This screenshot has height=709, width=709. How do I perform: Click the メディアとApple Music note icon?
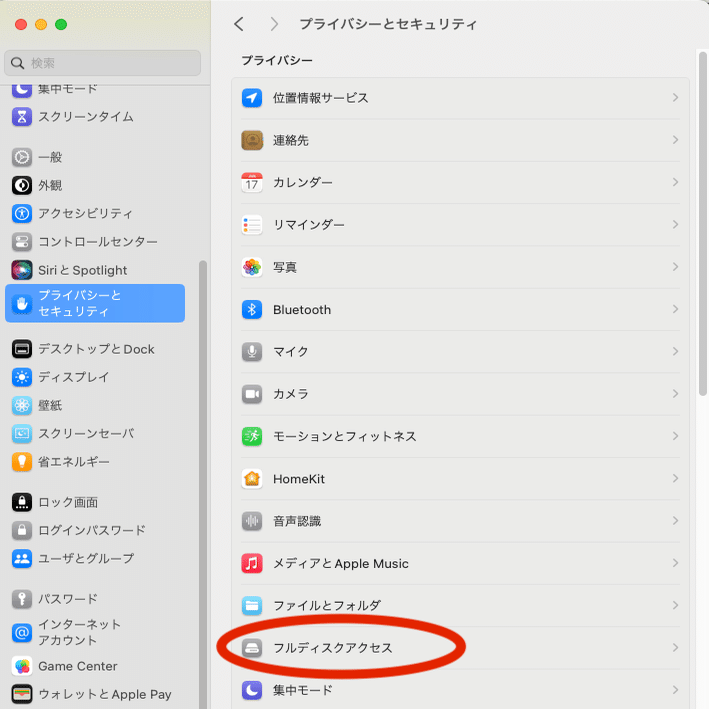pos(252,563)
